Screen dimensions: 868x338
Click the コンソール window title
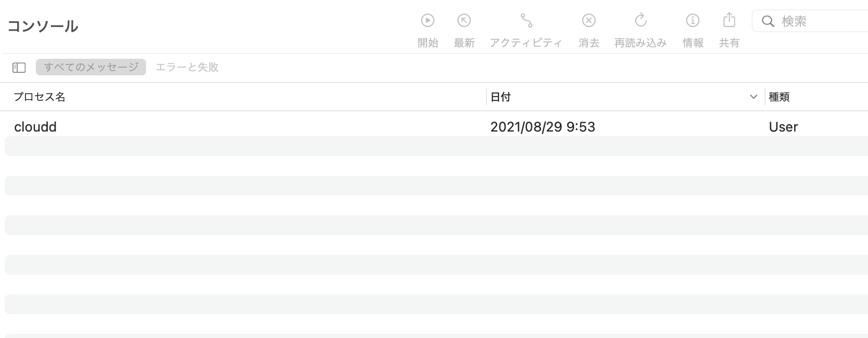[x=43, y=26]
